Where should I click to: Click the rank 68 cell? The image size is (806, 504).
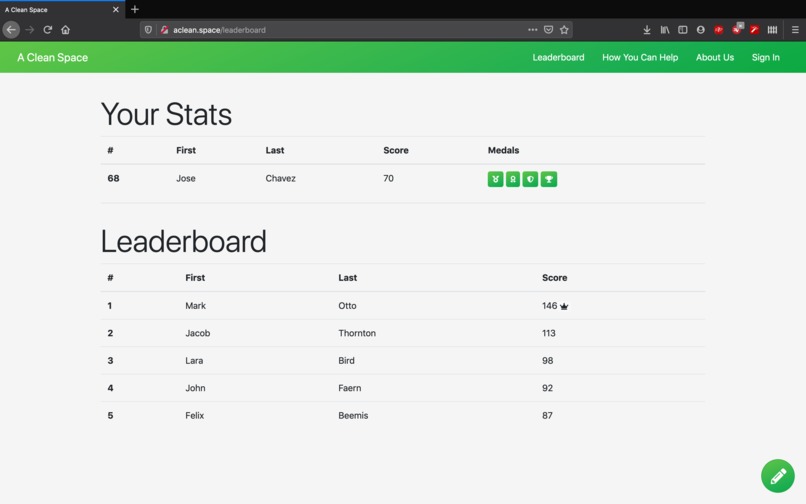click(113, 178)
